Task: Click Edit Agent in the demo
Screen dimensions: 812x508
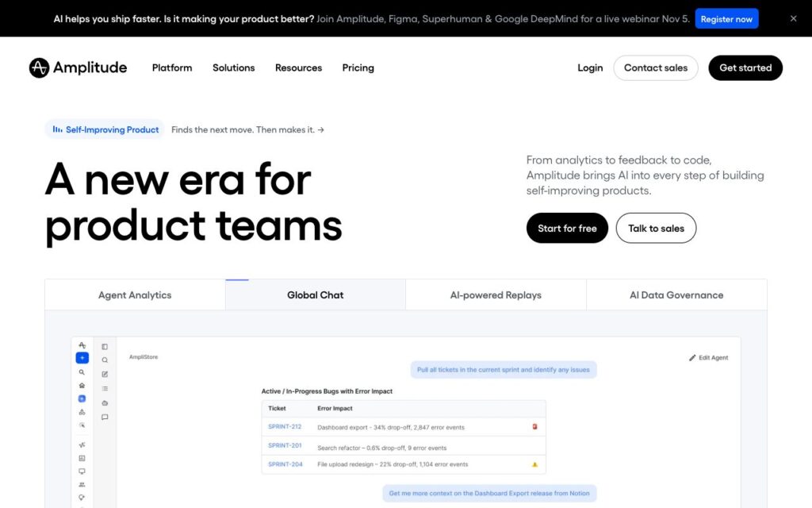Action: click(x=708, y=358)
